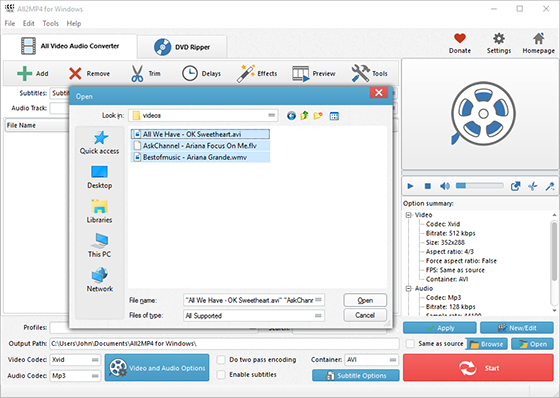Open the Container AVI dropdown

pos(393,360)
